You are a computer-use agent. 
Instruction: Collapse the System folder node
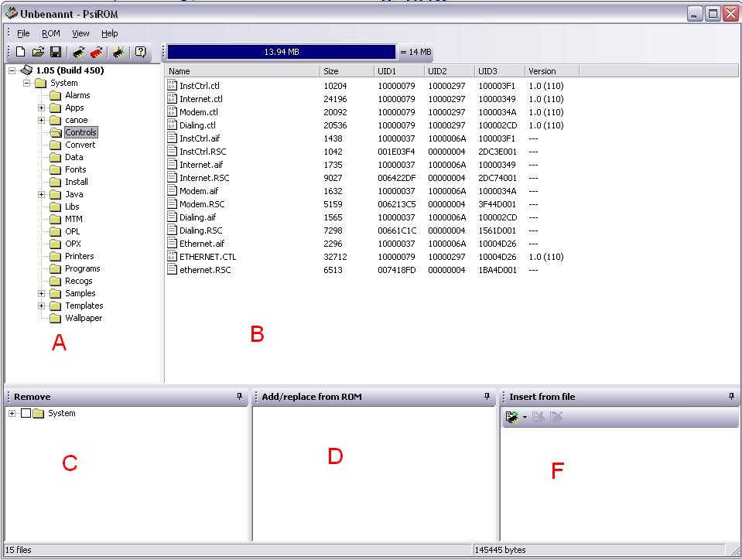pyautogui.click(x=27, y=83)
